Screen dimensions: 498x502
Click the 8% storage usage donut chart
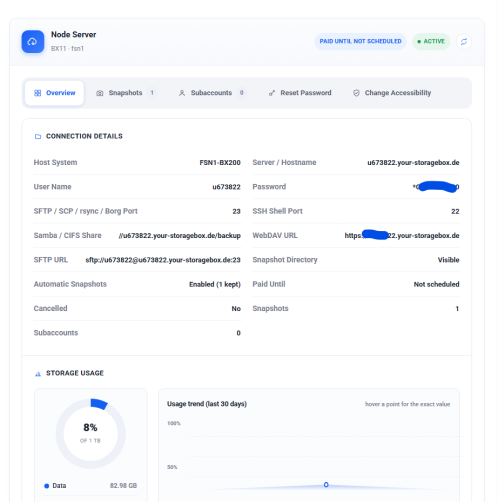click(91, 433)
